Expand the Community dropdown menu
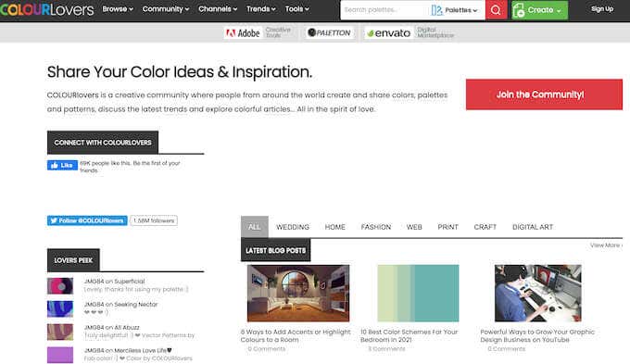The height and width of the screenshot is (364, 630). click(x=166, y=9)
